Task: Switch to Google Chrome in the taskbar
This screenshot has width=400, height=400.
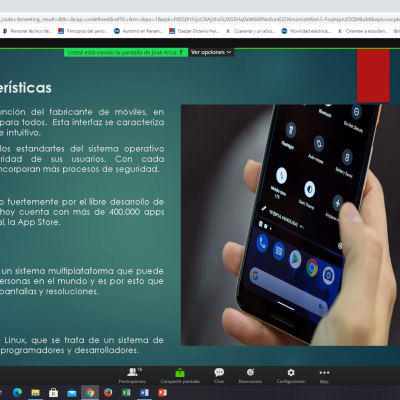Action: point(90,393)
